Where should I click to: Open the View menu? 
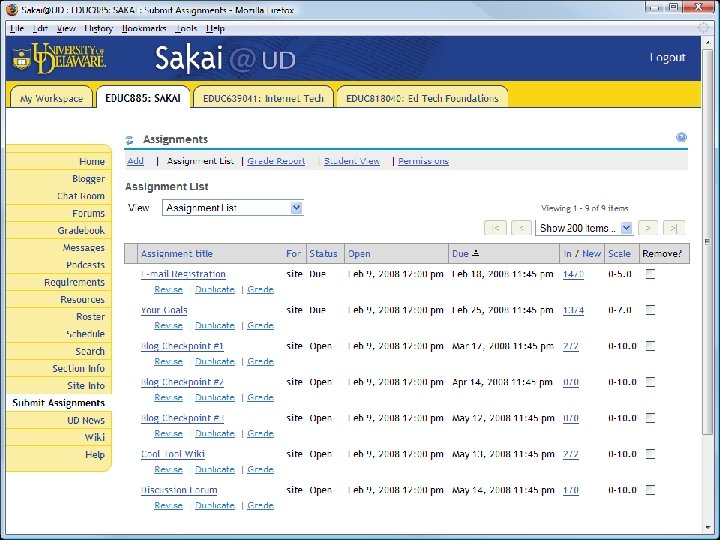coord(66,28)
